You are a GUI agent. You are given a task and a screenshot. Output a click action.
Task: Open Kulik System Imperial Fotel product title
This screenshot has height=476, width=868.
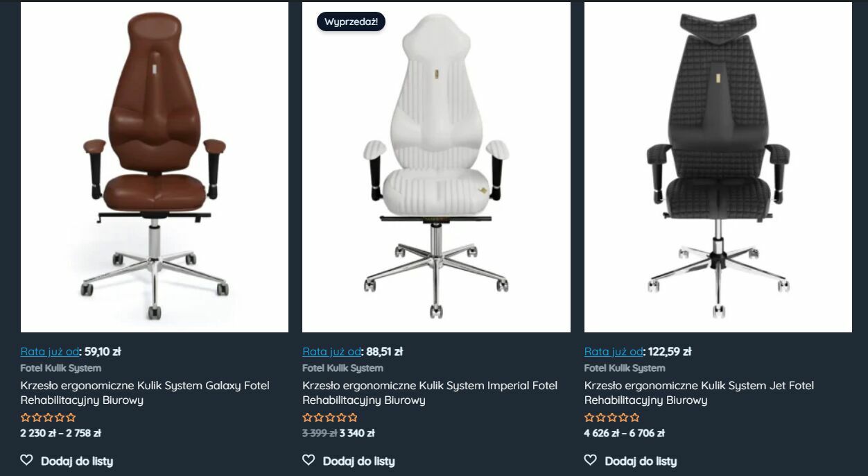coord(430,393)
